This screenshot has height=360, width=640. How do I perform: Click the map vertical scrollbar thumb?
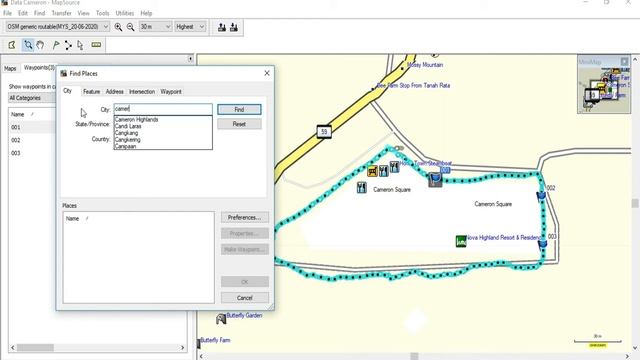click(635, 203)
